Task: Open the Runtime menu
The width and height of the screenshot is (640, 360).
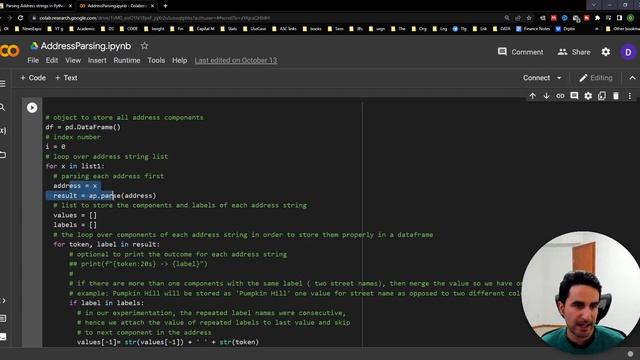Action: [x=127, y=60]
